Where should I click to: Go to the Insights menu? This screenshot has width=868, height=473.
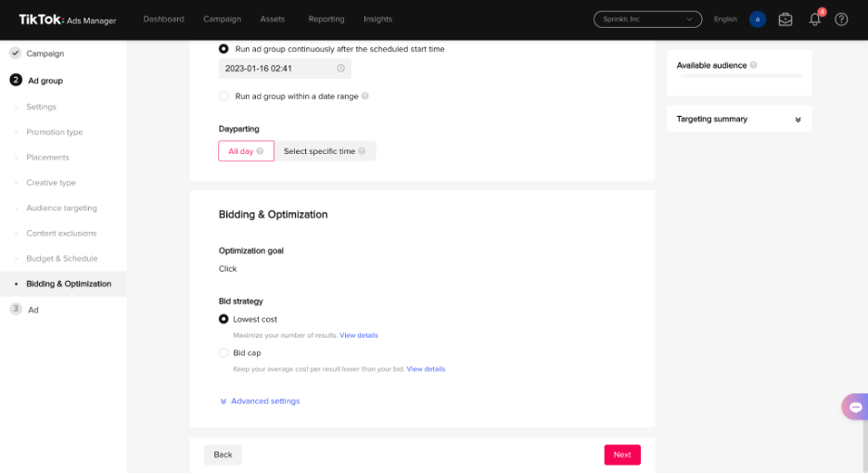pos(377,19)
